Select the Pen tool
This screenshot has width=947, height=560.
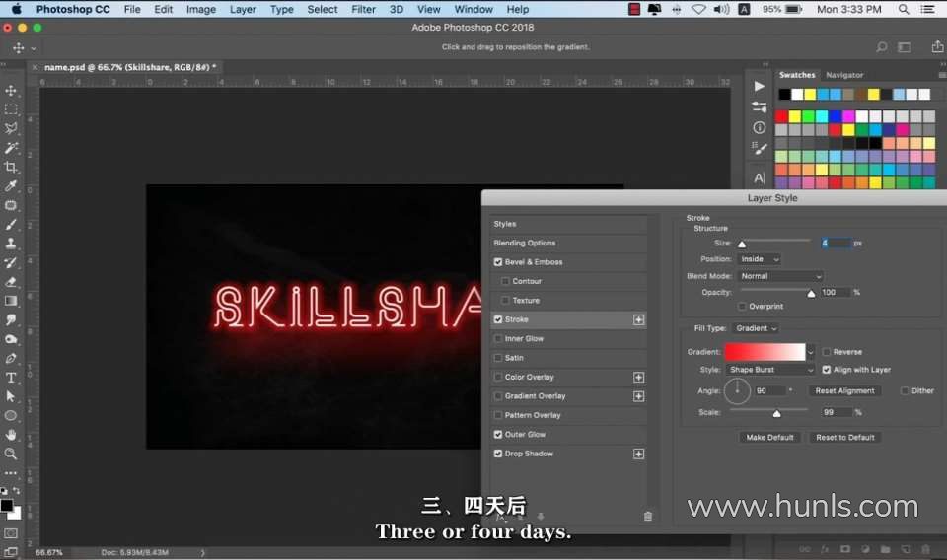pos(11,359)
